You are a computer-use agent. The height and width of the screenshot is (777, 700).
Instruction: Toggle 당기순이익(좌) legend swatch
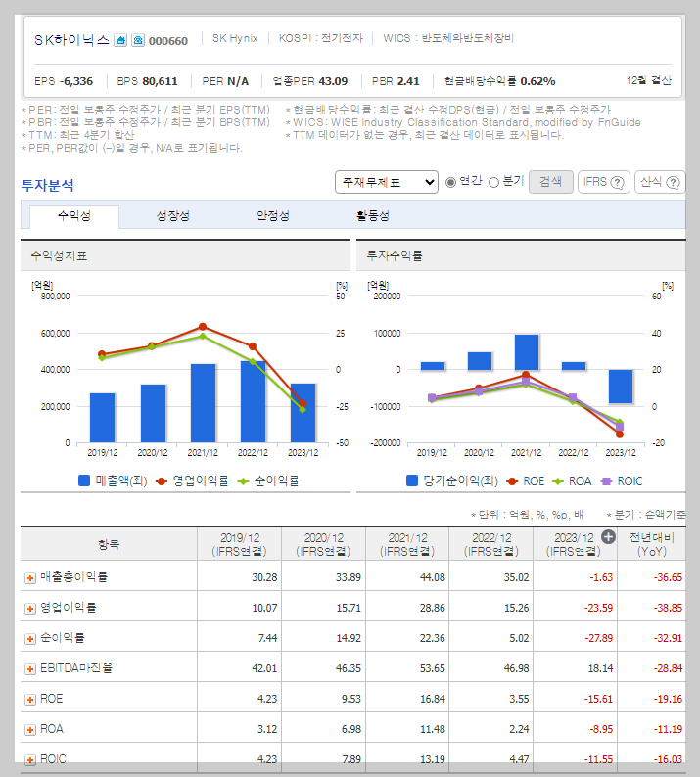pos(412,480)
